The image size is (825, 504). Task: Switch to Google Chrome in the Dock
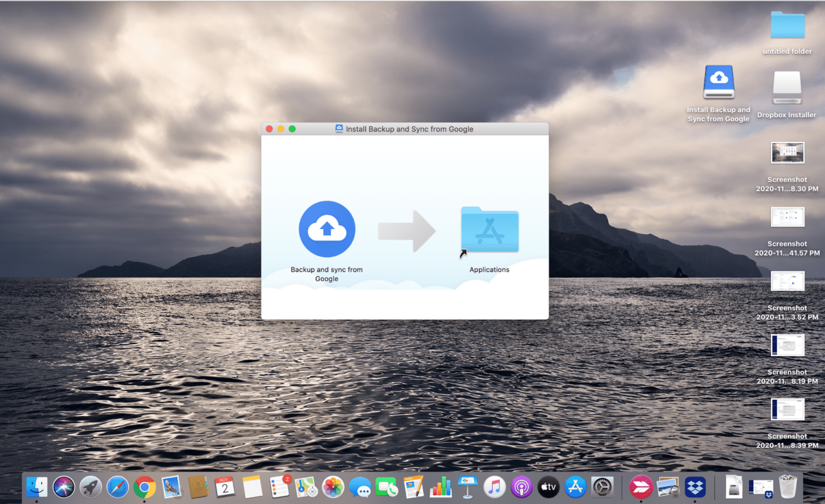pos(144,487)
